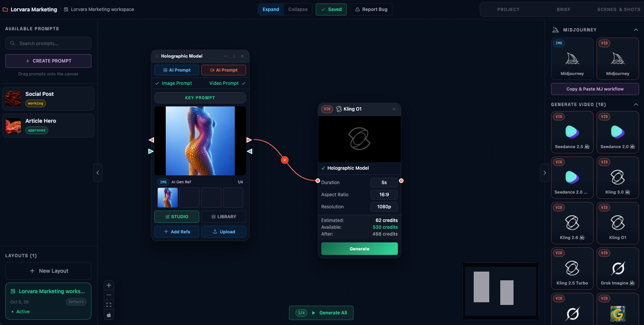Collapse the Midjourney section
Image resolution: width=644 pixels, height=325 pixels.
click(636, 30)
